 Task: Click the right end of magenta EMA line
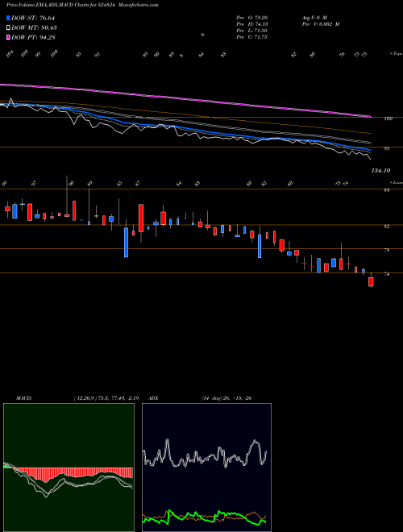click(x=369, y=117)
